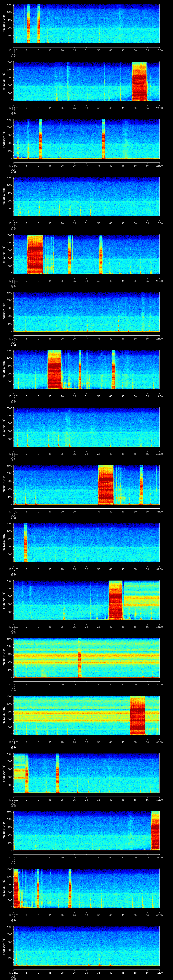Select the spectrogram panel starting at 17:36:00
The image size is (173, 980).
pyautogui.click(x=87, y=831)
